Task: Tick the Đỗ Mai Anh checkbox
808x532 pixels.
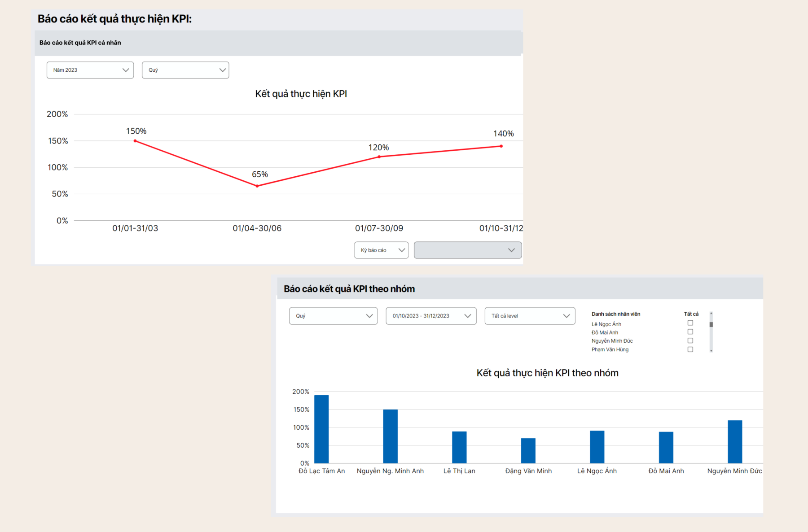Action: point(690,332)
